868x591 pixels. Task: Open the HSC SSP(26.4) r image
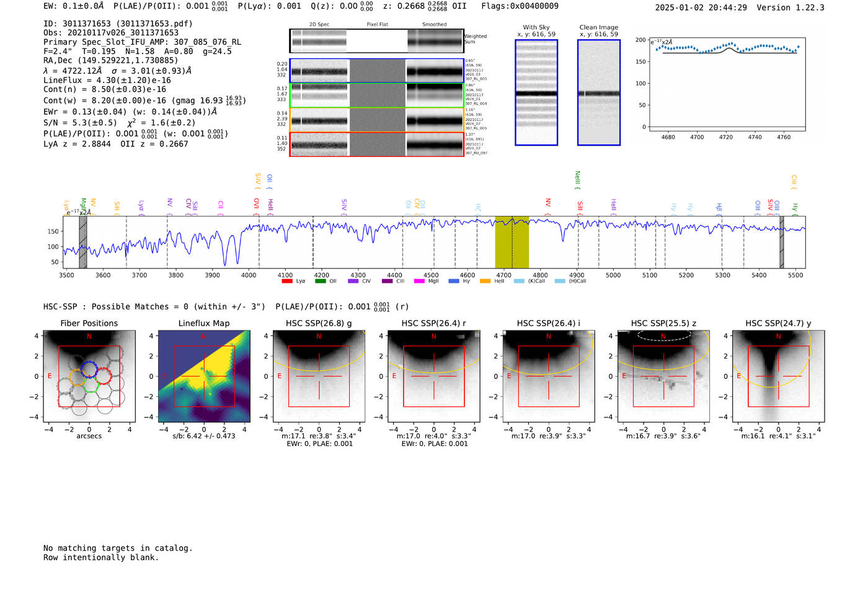click(x=434, y=376)
